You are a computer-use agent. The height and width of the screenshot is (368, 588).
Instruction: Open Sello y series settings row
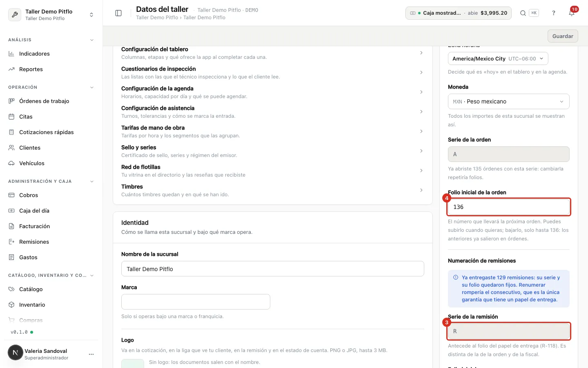click(x=273, y=151)
